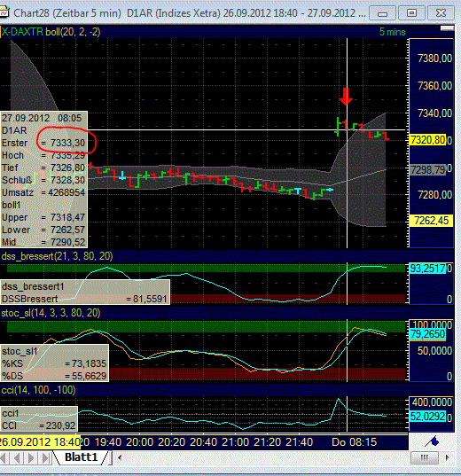
Task: Click the Lower = 7262,57 Bollinger row
Action: 43,230
